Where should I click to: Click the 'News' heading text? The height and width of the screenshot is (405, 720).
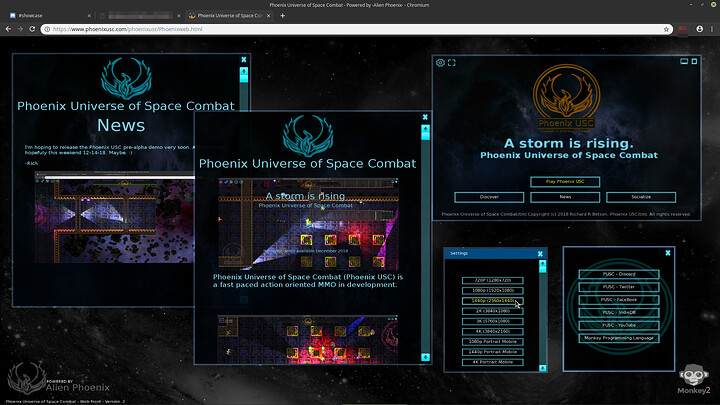click(x=121, y=125)
